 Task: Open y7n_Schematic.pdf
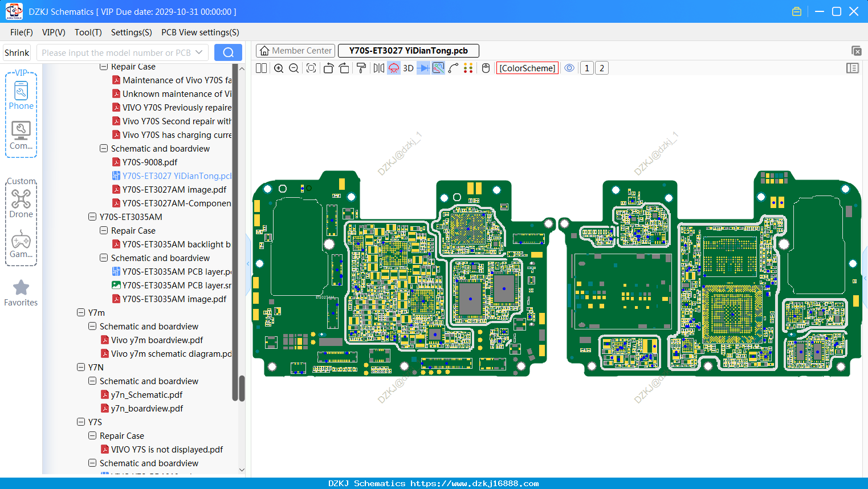click(x=146, y=394)
